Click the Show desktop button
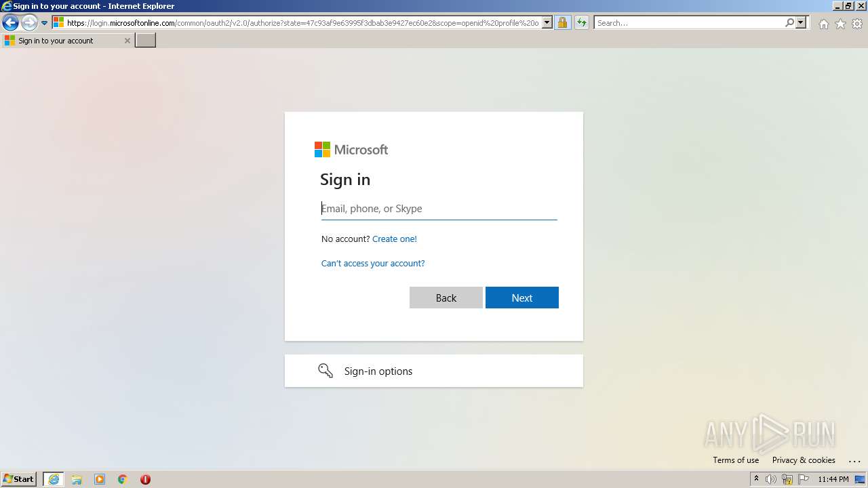 [861, 479]
